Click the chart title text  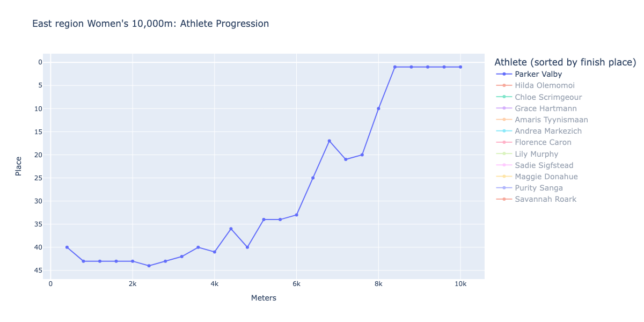tap(151, 24)
